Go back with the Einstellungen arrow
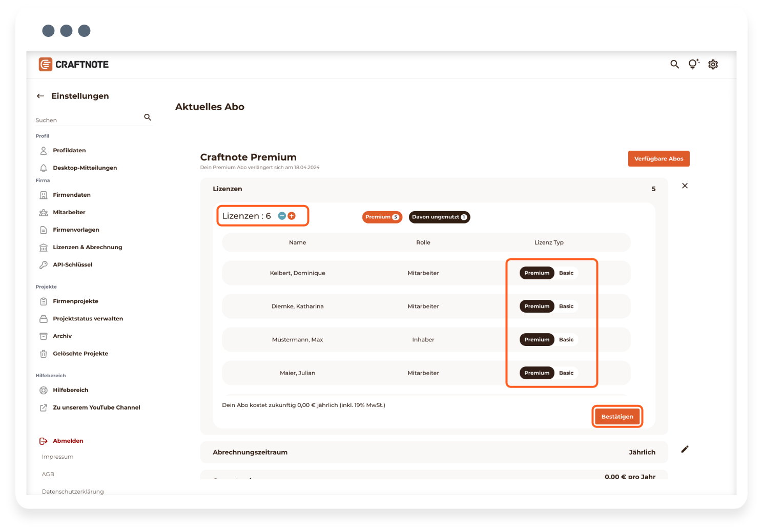Screen dimensions: 763x532 point(40,96)
